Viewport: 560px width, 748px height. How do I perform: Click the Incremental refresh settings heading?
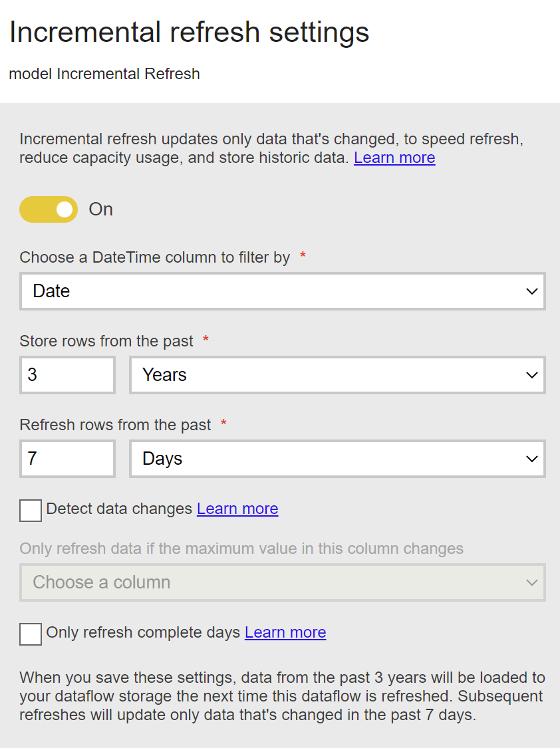pos(189,32)
